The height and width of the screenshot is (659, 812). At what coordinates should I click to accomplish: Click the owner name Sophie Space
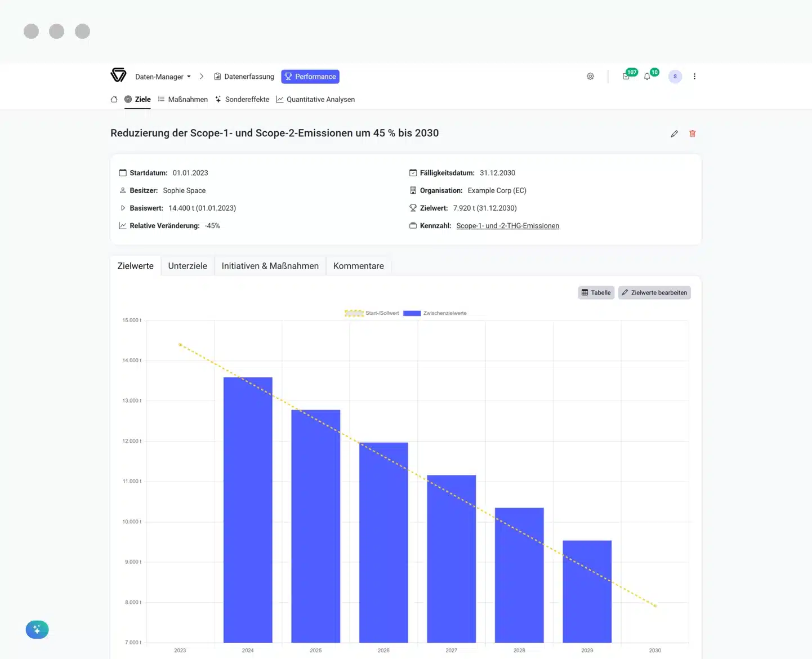[x=184, y=190]
